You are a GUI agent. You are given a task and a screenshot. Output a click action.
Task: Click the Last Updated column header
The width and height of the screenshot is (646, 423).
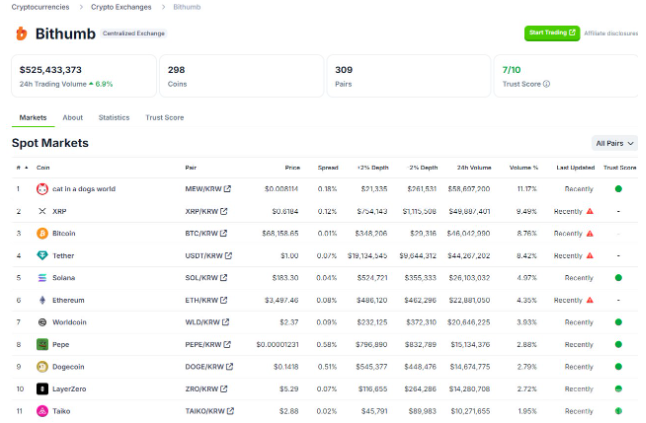576,168
